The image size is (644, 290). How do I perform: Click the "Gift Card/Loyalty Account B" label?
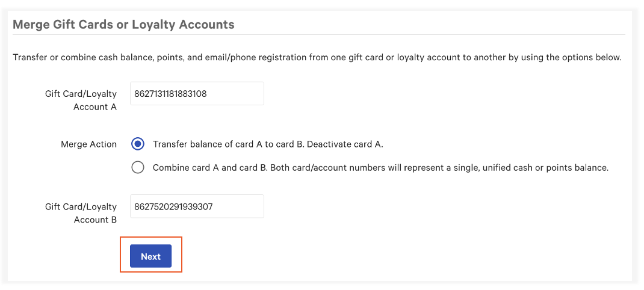click(81, 213)
